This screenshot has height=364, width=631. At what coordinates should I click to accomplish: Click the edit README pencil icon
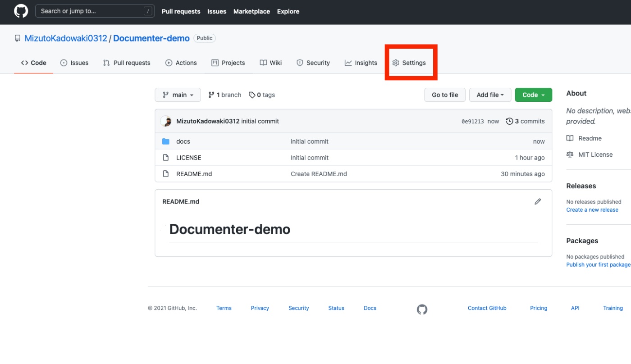pos(538,201)
